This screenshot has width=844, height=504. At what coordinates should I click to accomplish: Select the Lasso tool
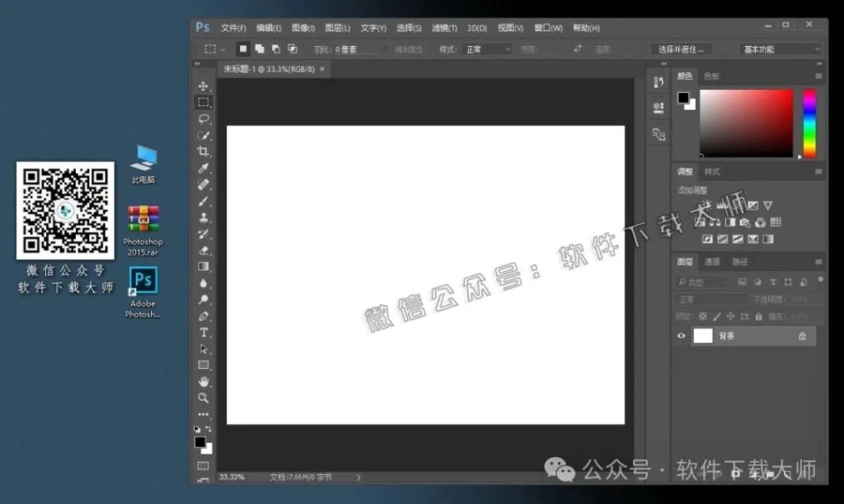(x=204, y=119)
